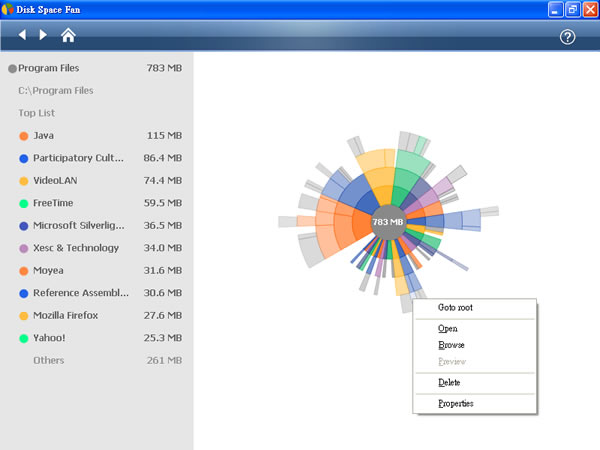The width and height of the screenshot is (600, 450).
Task: Select "Goto root" in context menu
Action: [455, 308]
